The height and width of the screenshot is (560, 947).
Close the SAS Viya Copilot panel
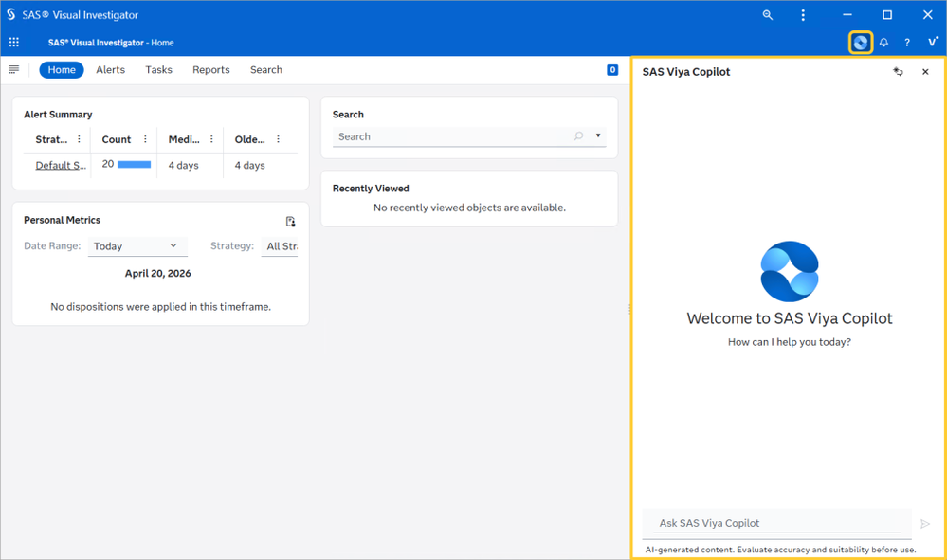click(x=924, y=72)
